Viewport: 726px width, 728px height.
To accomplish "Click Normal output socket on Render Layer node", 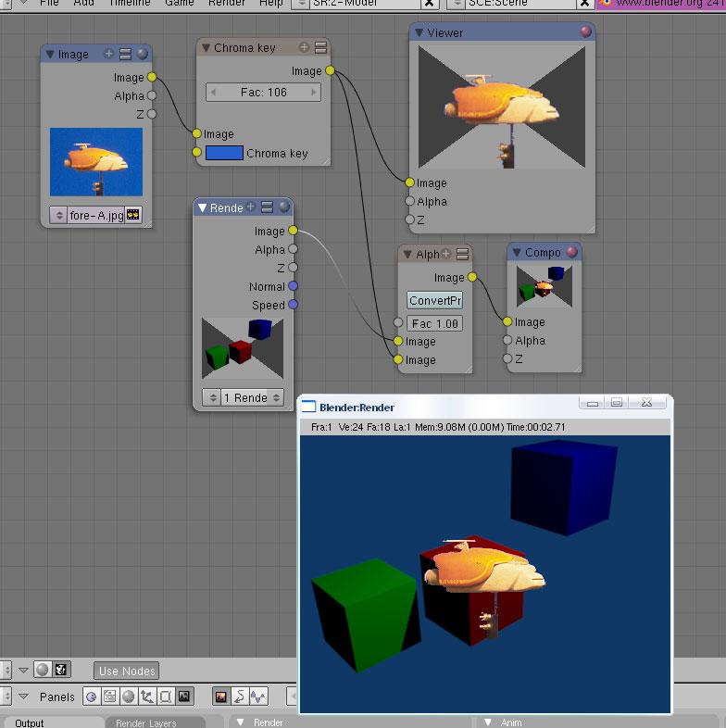I will 293,286.
